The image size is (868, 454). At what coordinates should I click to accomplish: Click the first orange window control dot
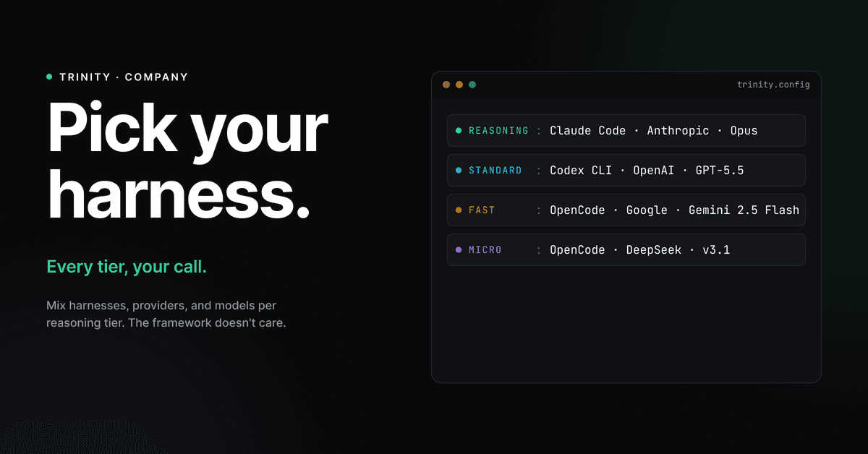(446, 85)
